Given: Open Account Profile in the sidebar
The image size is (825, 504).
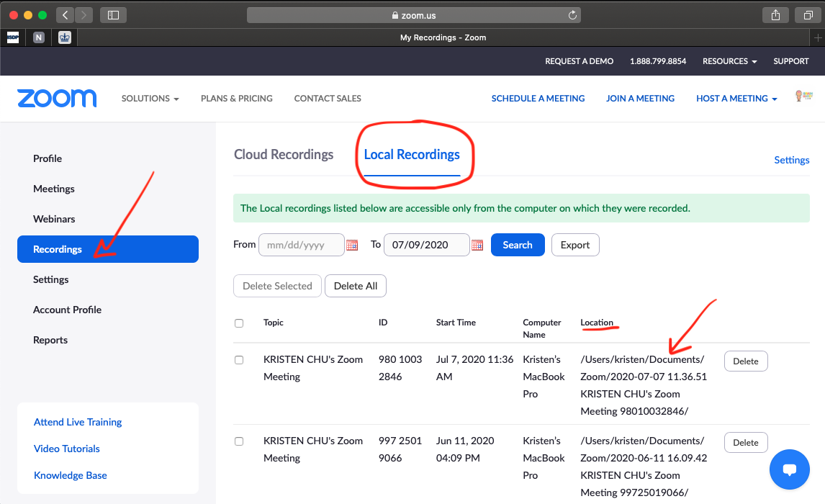Looking at the screenshot, I should tap(68, 310).
